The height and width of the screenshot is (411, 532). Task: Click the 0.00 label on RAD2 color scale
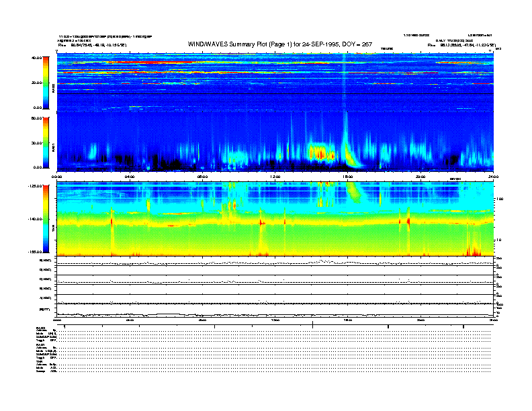point(38,107)
